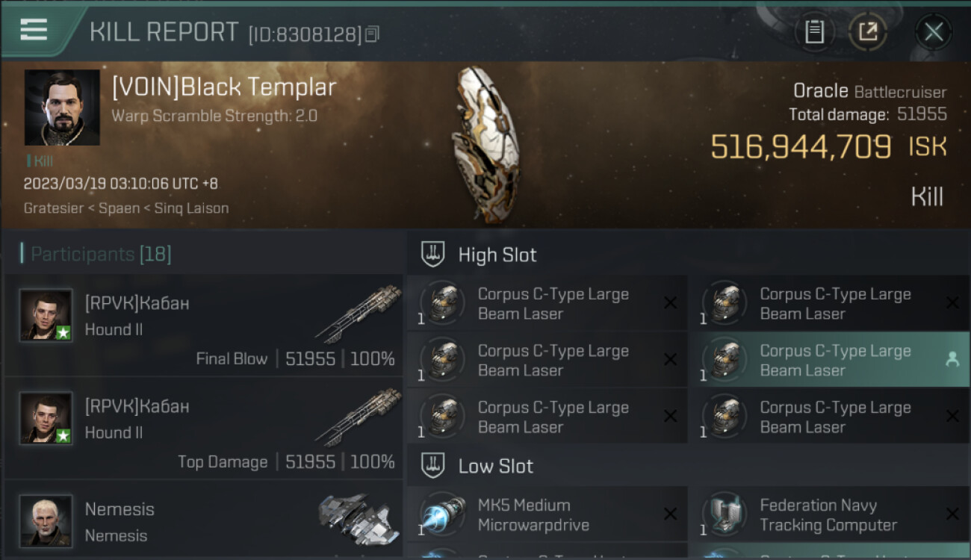Screen dimensions: 971x560
Task: Open the hamburger menu icon
Action: tap(34, 30)
